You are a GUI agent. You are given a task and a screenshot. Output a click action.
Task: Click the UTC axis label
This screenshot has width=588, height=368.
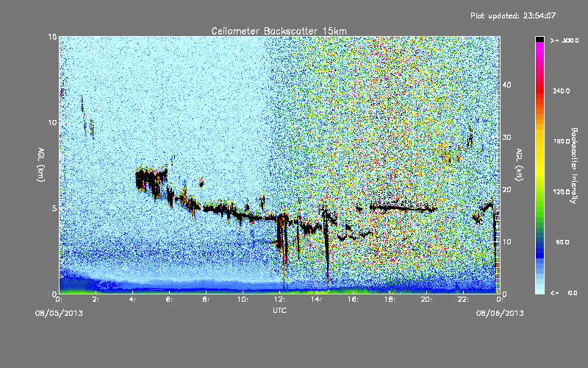coord(279,311)
